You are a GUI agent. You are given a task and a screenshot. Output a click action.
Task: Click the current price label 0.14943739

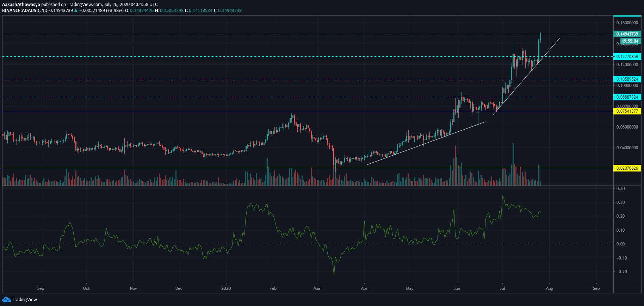[x=627, y=34]
